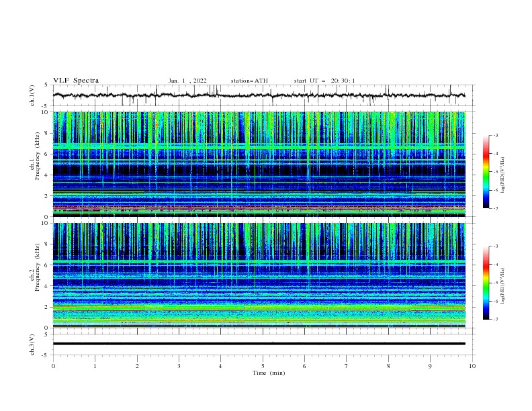This screenshot has height=411, width=532.
Task: Click the "5" tick on ch.3(V) axis
Action: (46, 334)
